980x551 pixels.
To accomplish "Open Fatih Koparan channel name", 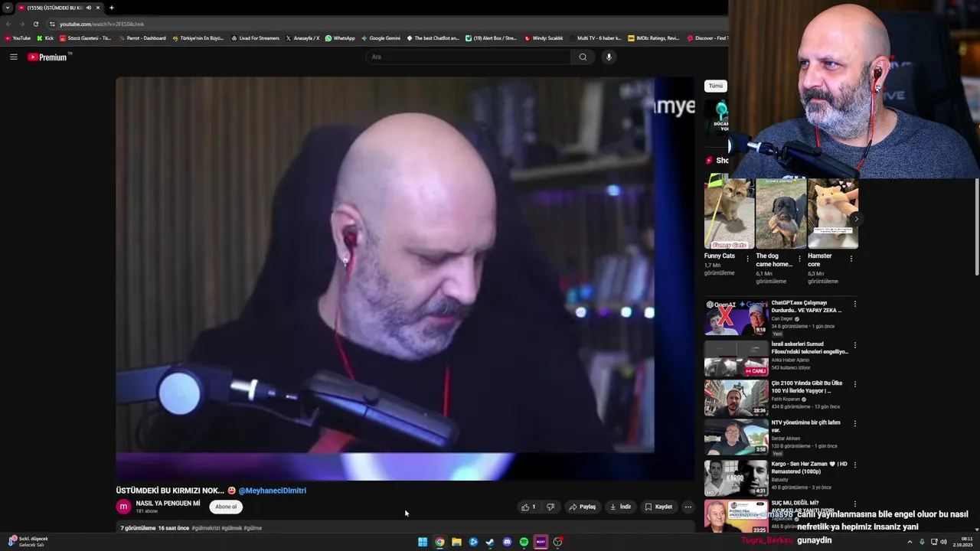I will tap(786, 399).
